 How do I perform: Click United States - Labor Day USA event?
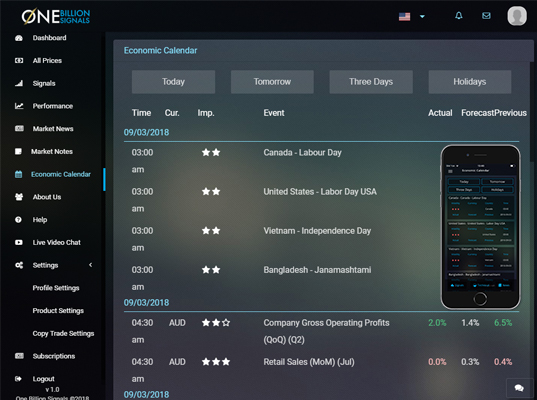pyautogui.click(x=320, y=192)
